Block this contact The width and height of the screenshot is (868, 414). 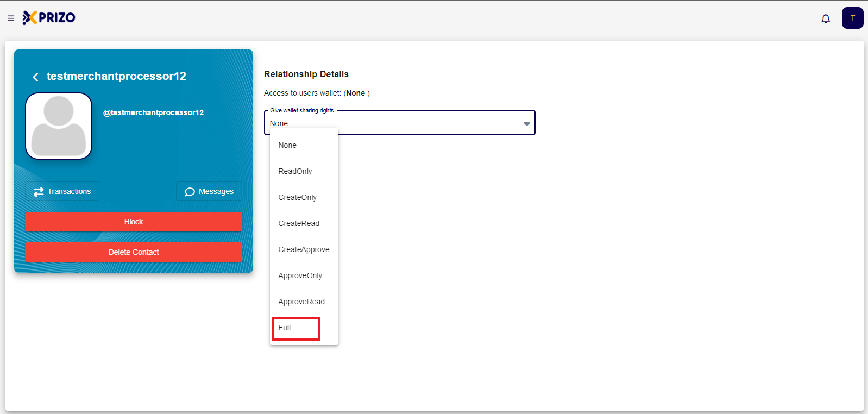point(134,222)
